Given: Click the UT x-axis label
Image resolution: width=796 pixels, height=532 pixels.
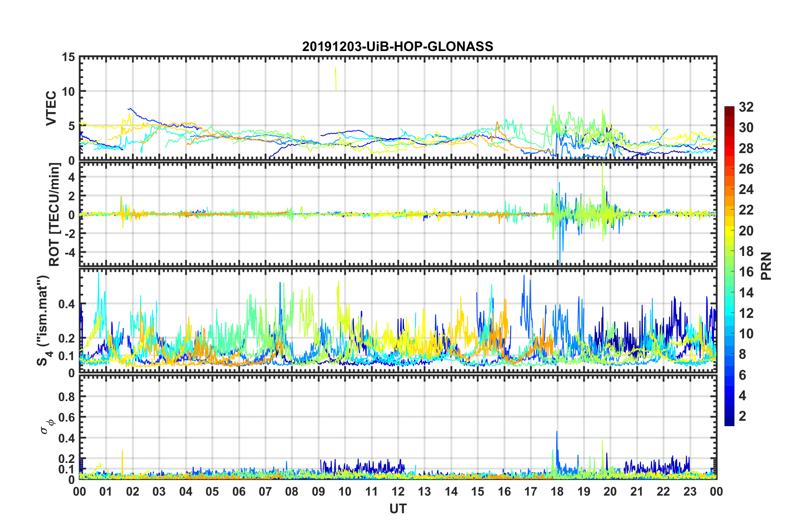Looking at the screenshot, I should [398, 509].
